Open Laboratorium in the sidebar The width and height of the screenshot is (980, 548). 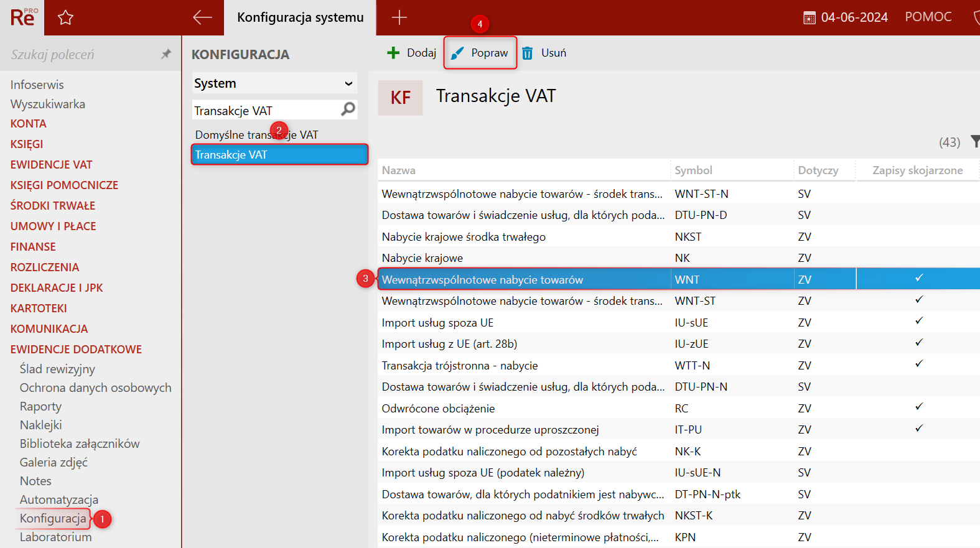pyautogui.click(x=55, y=537)
